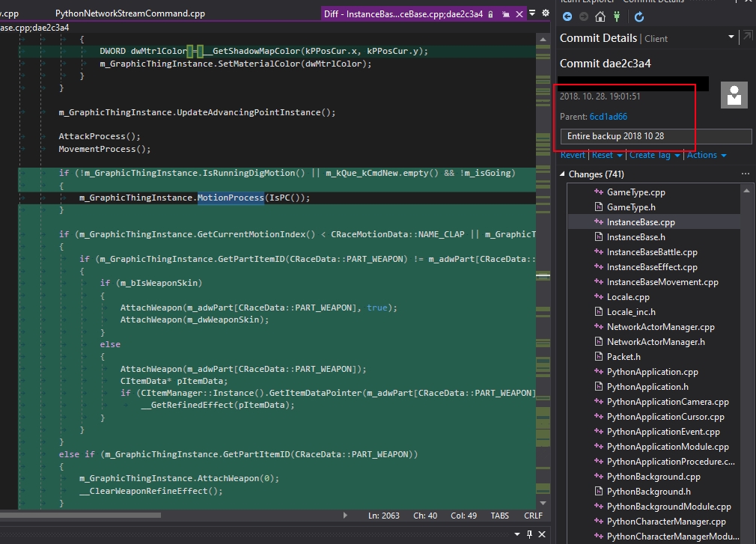
Task: Open diff view settings gear
Action: [x=546, y=13]
